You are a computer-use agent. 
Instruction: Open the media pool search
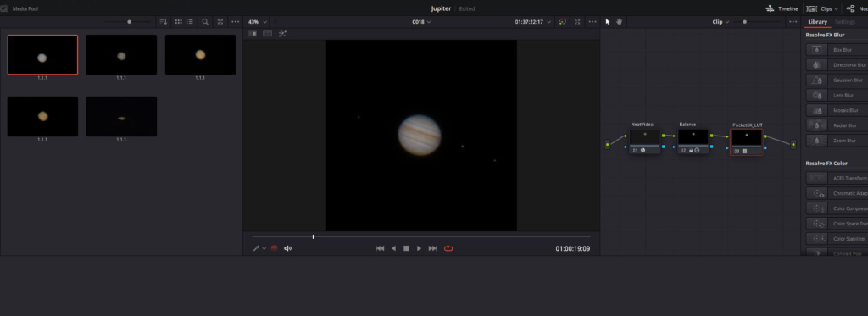[205, 21]
